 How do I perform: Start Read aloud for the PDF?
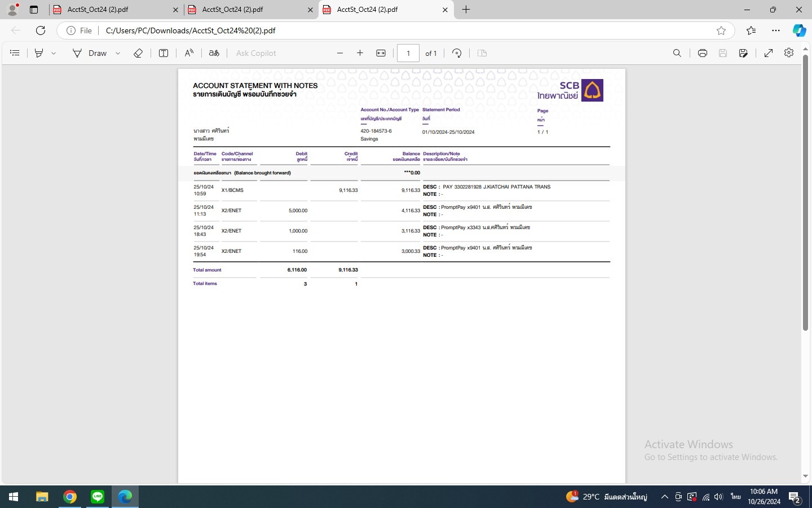pyautogui.click(x=189, y=53)
